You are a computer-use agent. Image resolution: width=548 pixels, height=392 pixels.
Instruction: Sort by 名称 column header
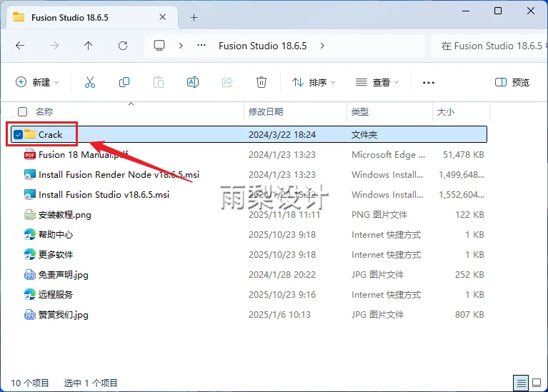point(44,112)
